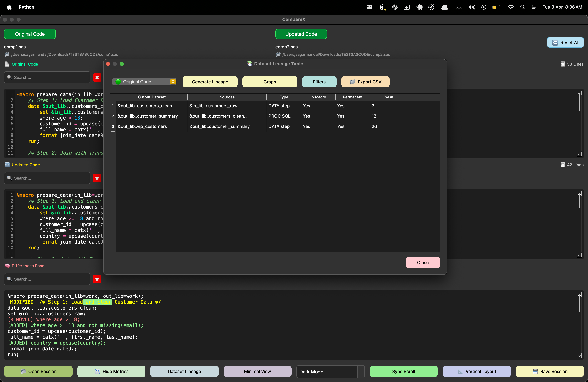The height and width of the screenshot is (382, 588).
Task: Toggle Minimal View
Action: click(257, 371)
